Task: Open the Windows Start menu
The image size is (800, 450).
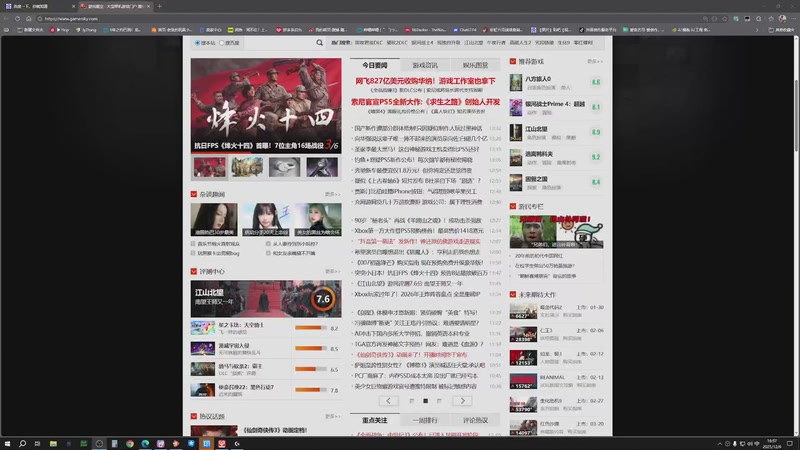Action: (x=7, y=444)
